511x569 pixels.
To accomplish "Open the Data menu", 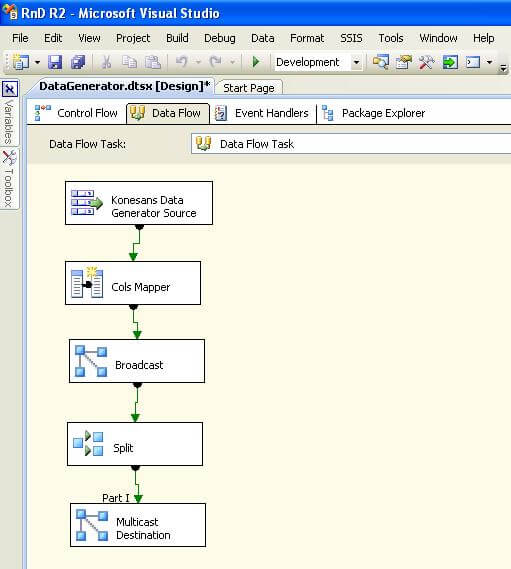I will (x=262, y=38).
